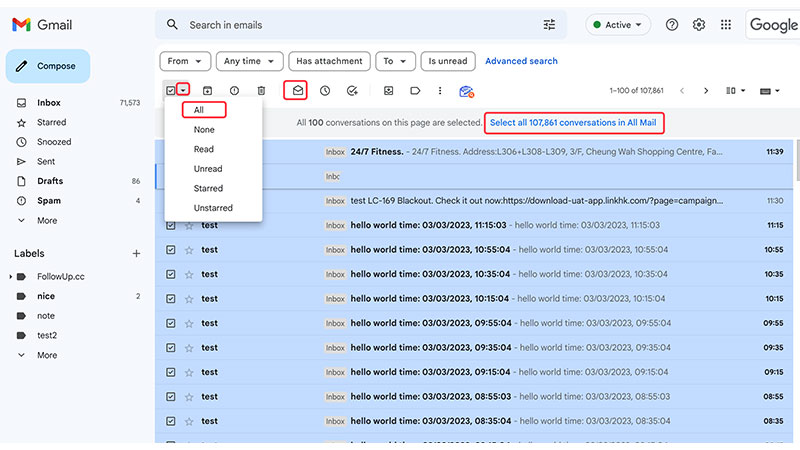
Task: Uncheck the 09:35:04 email checkbox
Action: (x=170, y=348)
